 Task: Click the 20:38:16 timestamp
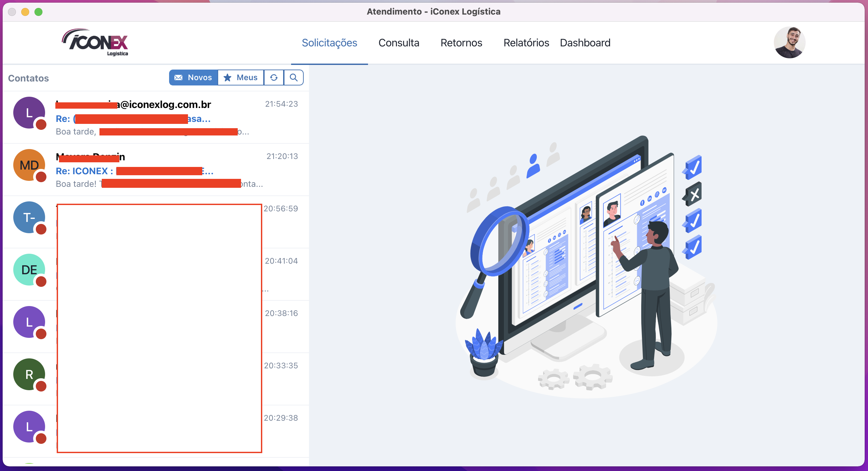click(x=281, y=313)
